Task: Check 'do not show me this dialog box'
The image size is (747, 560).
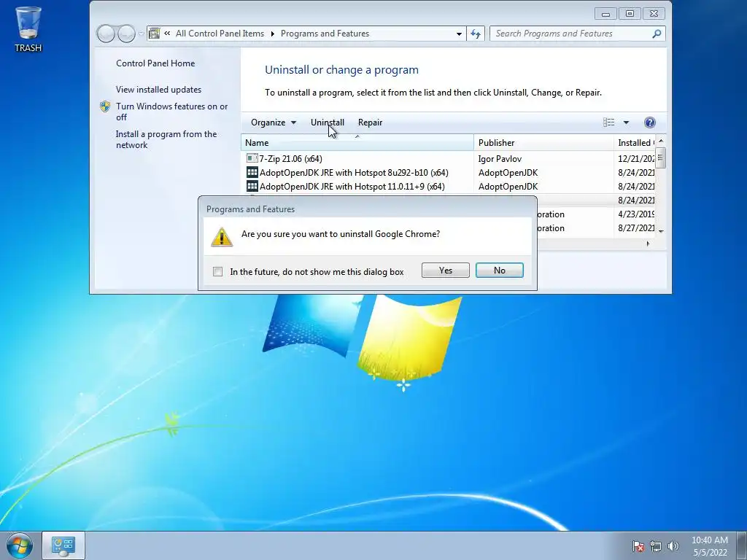Action: click(217, 271)
